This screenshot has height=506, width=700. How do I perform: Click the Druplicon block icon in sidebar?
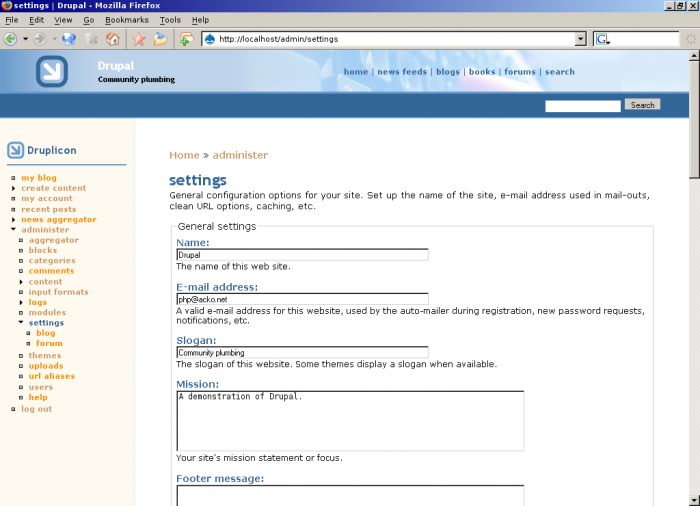(x=15, y=150)
